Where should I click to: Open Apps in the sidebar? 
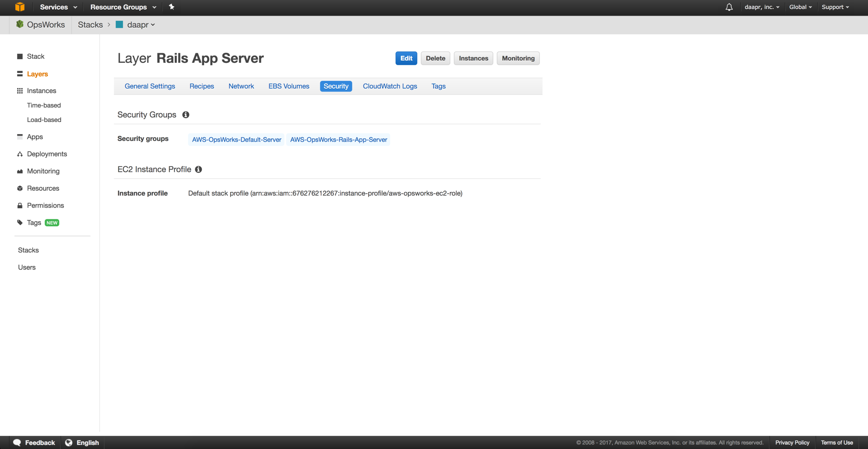(x=35, y=137)
